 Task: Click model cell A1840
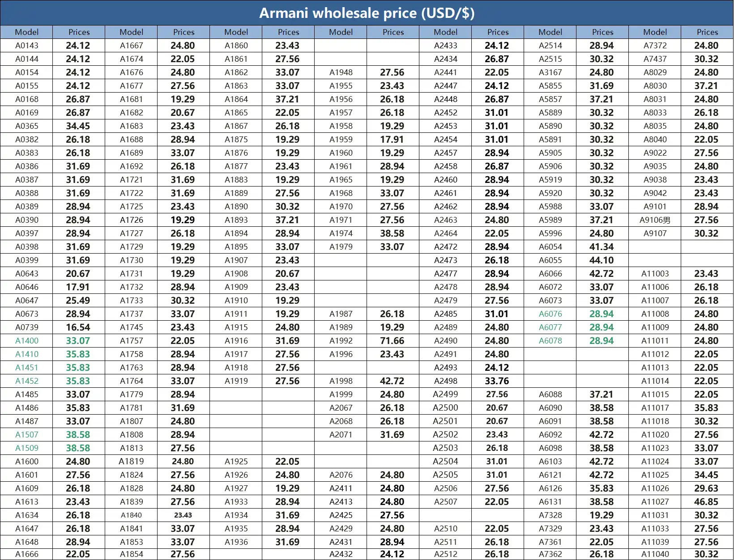coord(132,515)
